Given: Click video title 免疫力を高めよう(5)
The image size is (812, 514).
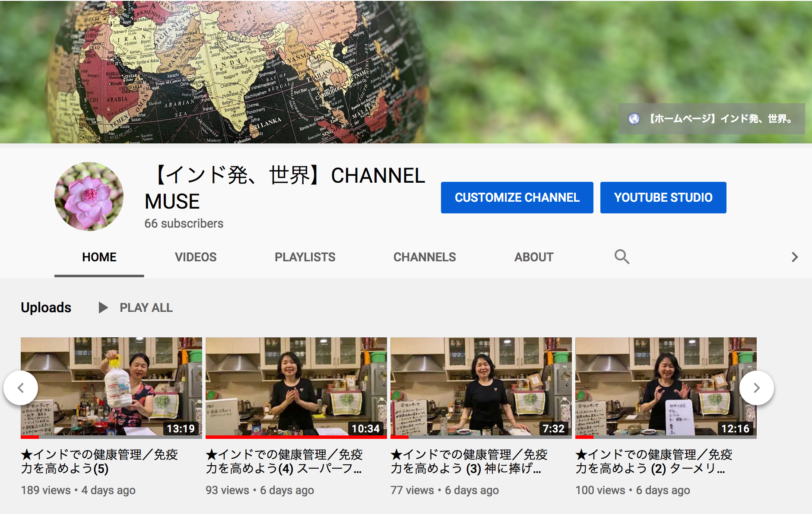Looking at the screenshot, I should point(100,461).
